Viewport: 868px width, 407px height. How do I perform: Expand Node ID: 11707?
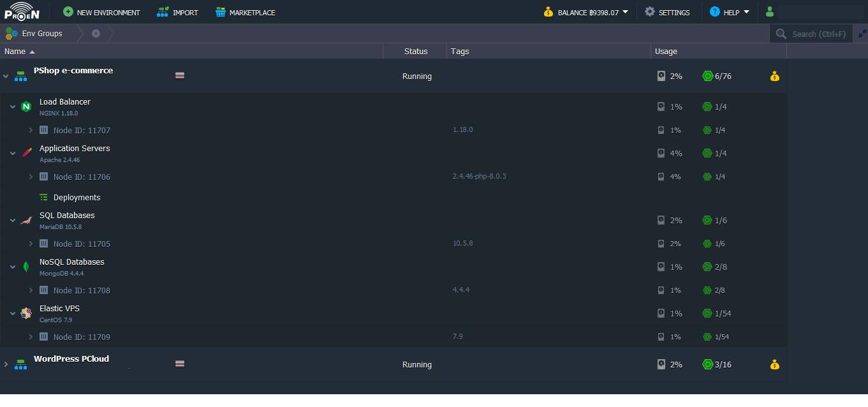click(31, 130)
